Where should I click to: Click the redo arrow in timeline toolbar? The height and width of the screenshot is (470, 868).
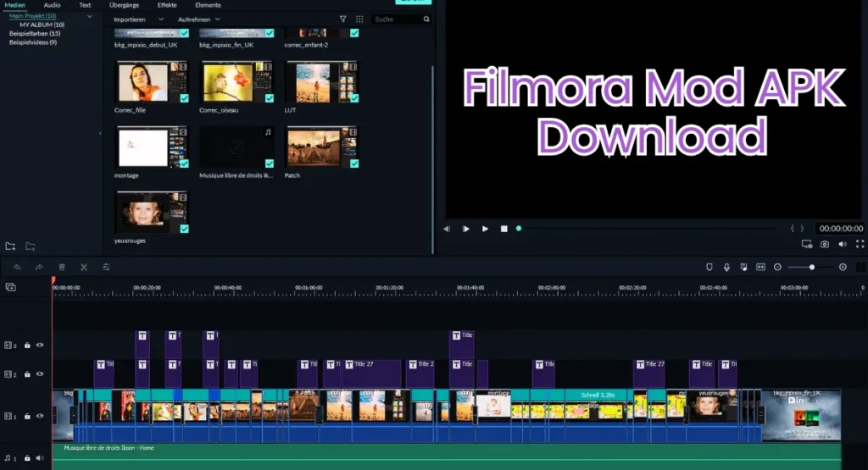click(x=39, y=267)
